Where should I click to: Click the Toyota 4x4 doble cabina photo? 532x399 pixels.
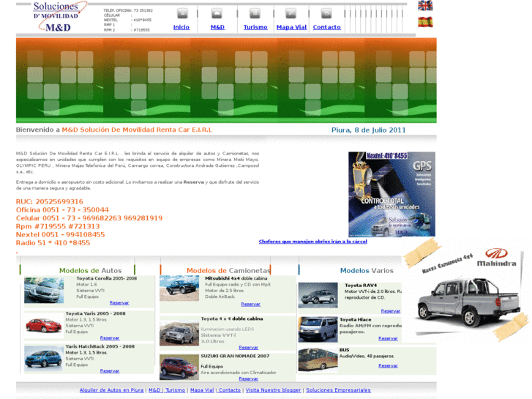(x=179, y=332)
